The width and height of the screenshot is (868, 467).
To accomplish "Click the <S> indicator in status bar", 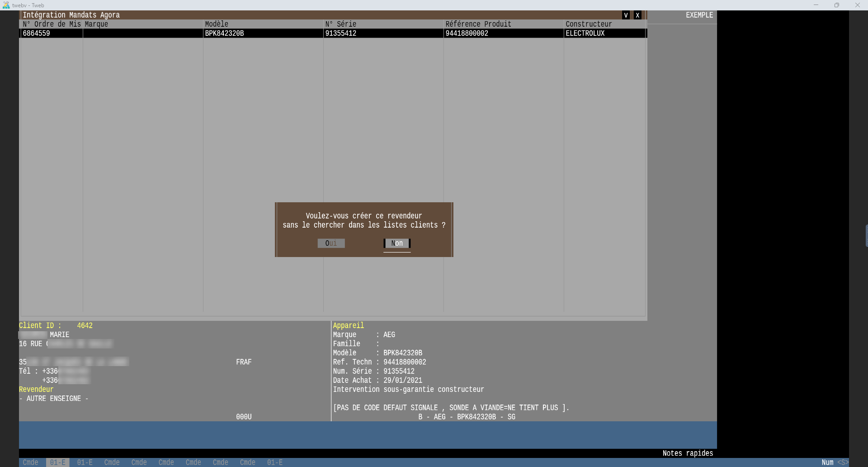I will pyautogui.click(x=843, y=462).
